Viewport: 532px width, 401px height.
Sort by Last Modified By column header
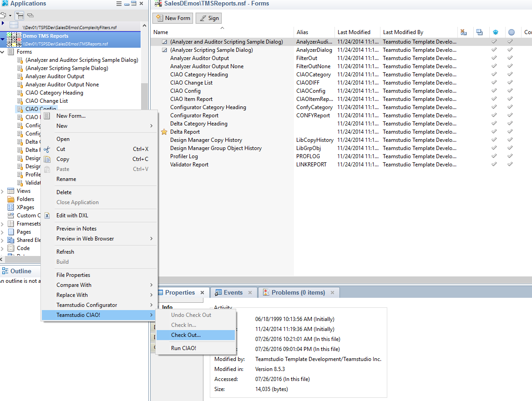419,32
